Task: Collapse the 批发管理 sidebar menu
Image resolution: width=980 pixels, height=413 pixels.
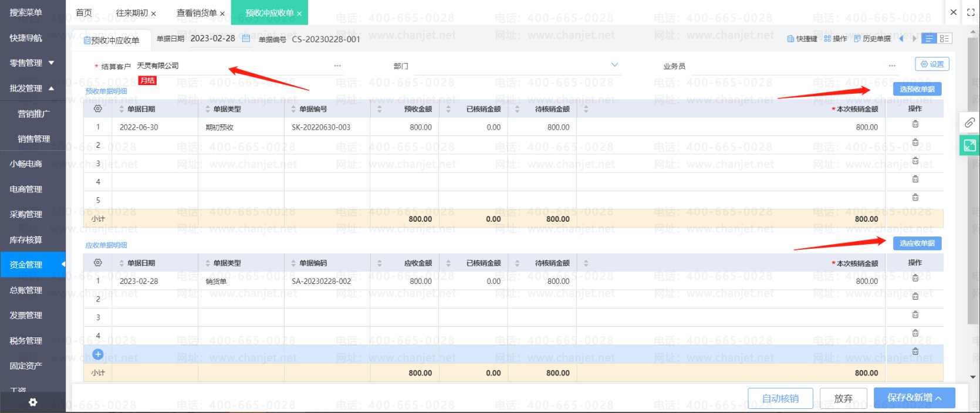Action: coord(32,88)
